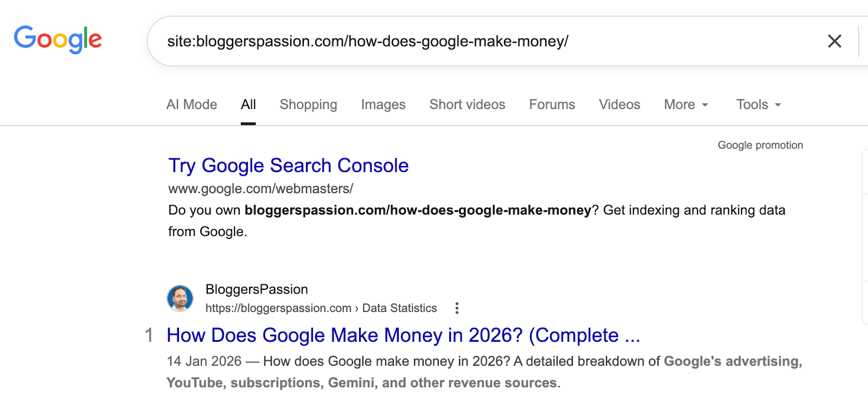Switch to the Images tab
This screenshot has width=868, height=402.
[x=382, y=104]
